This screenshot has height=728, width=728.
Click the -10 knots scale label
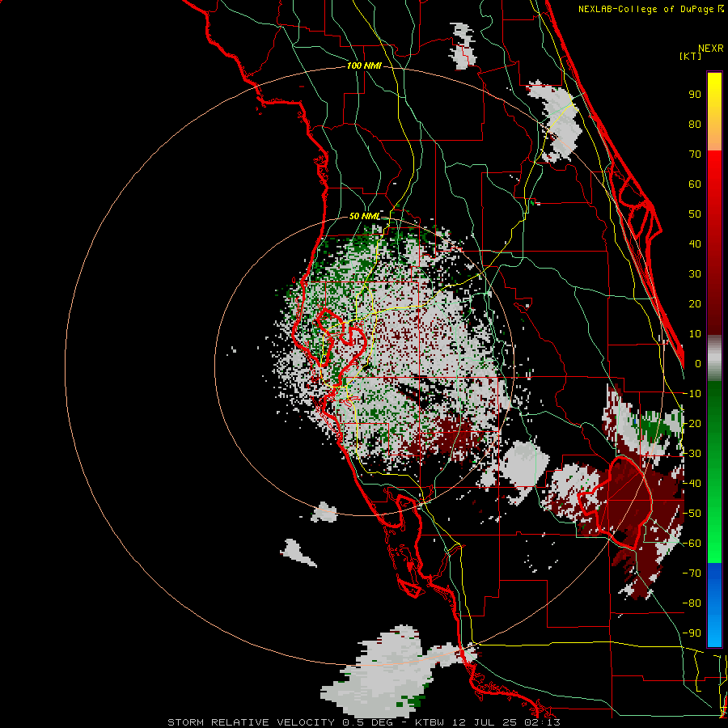pos(692,394)
